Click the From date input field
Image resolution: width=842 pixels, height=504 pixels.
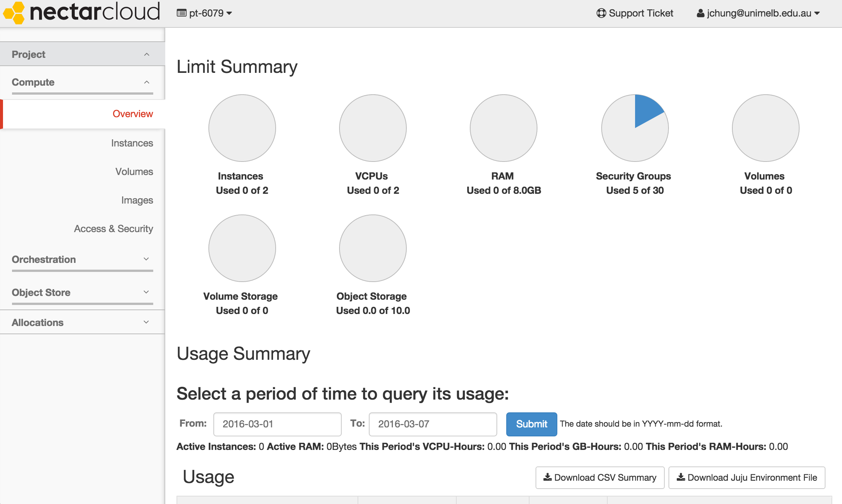point(278,424)
